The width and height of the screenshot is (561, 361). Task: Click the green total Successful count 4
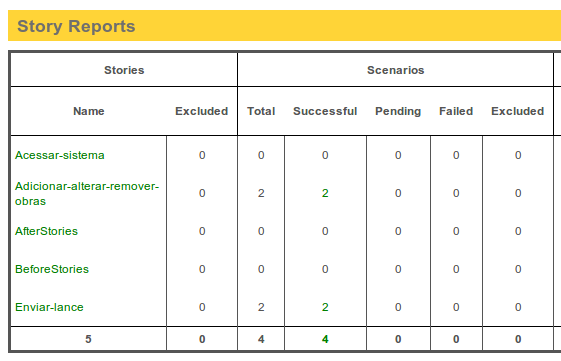pos(325,339)
